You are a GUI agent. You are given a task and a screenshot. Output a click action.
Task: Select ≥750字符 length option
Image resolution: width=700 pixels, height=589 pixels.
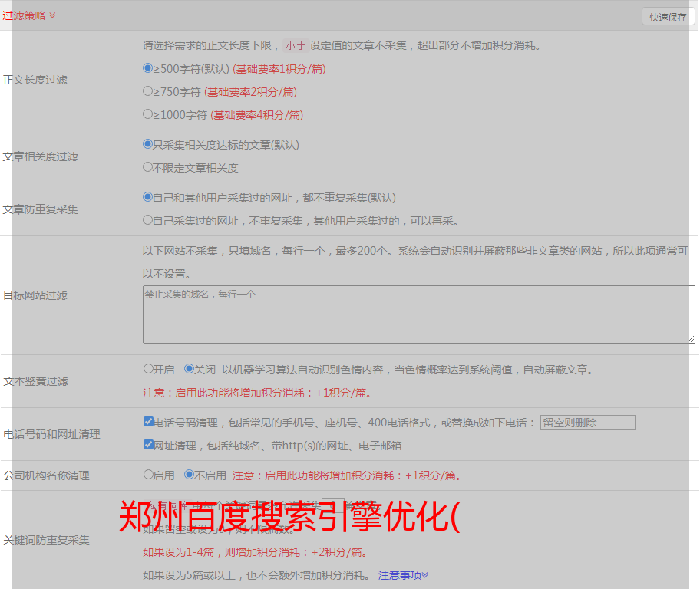tap(147, 91)
